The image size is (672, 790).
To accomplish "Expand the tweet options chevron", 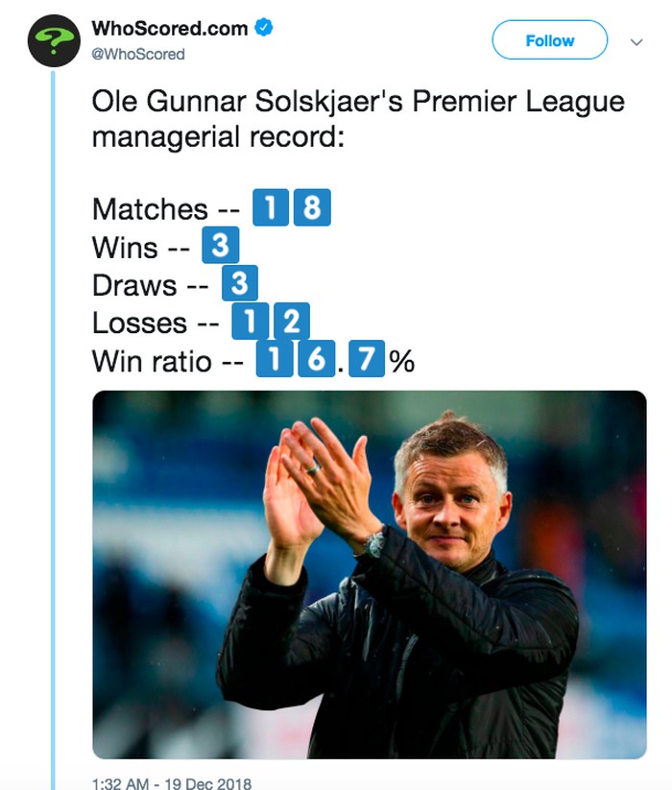I will click(635, 42).
